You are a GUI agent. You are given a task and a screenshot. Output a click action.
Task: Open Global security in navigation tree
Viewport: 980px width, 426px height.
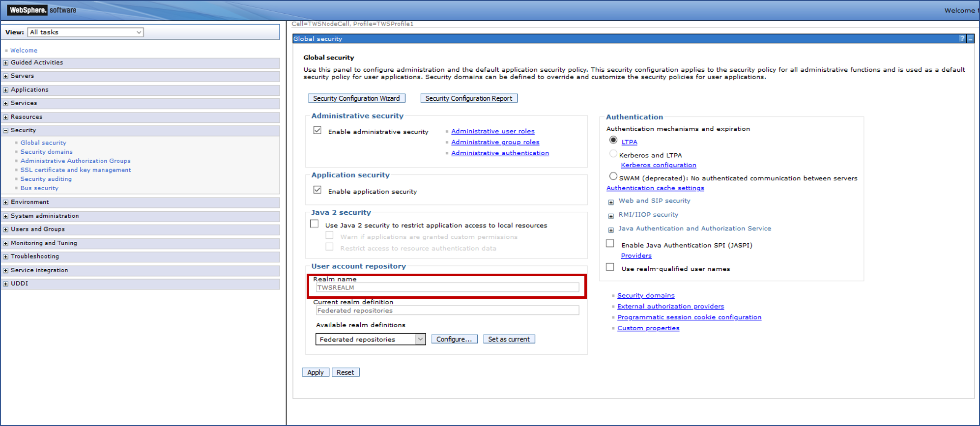pyautogui.click(x=43, y=143)
